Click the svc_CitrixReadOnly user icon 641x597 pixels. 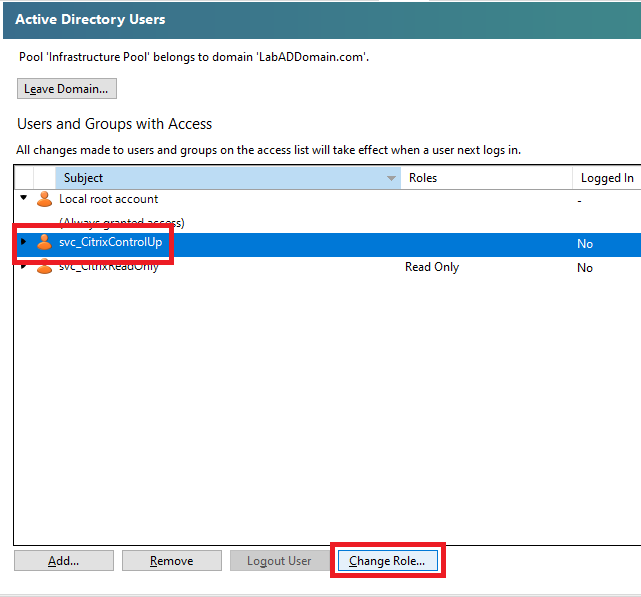click(x=44, y=268)
